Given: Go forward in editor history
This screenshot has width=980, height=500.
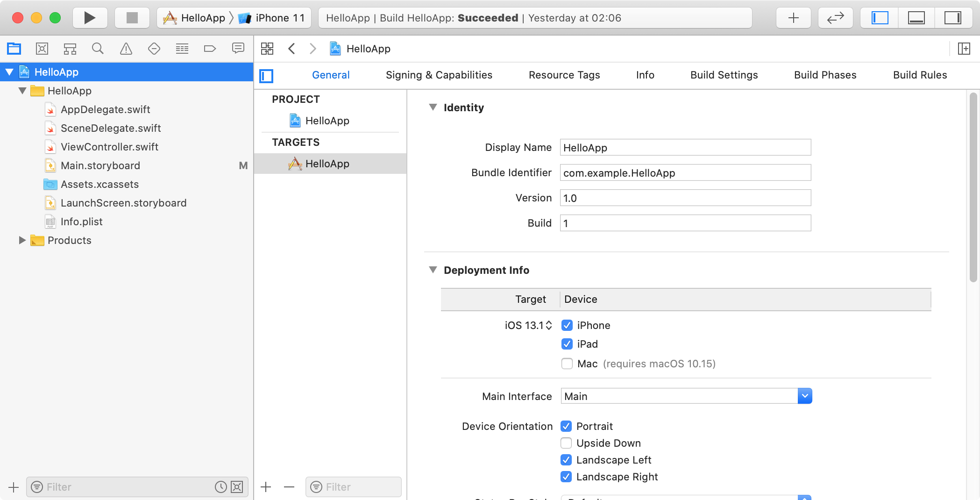Looking at the screenshot, I should coord(313,49).
